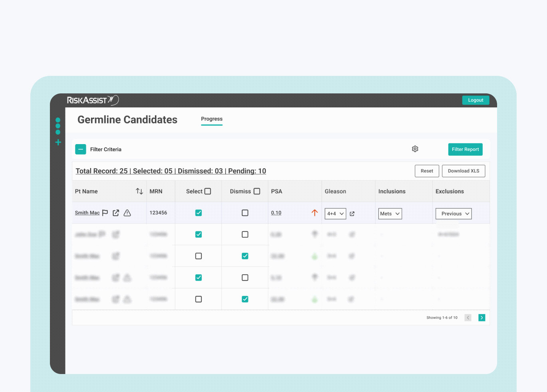Image resolution: width=547 pixels, height=392 pixels.
Task: Click the plus icon in left sidebar
Action: 58,143
